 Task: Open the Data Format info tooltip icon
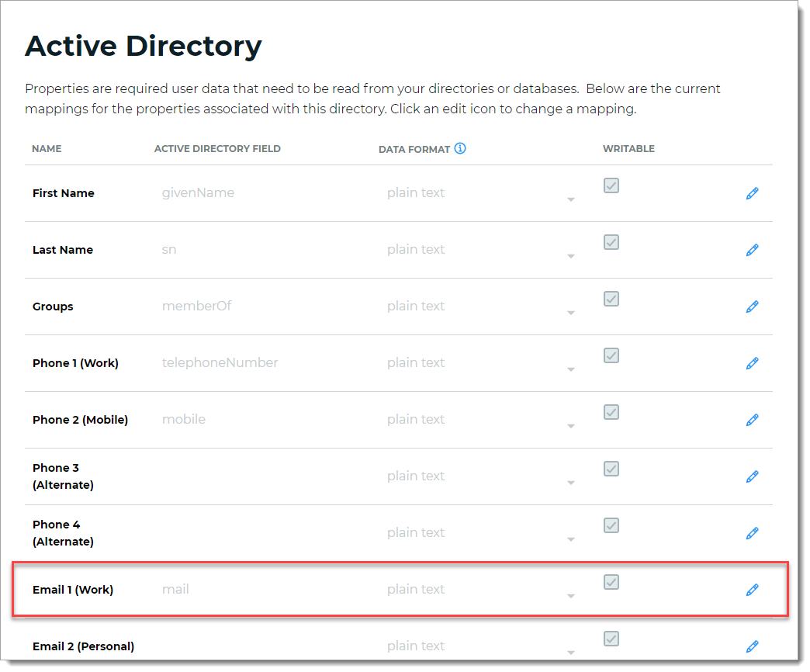[461, 148]
